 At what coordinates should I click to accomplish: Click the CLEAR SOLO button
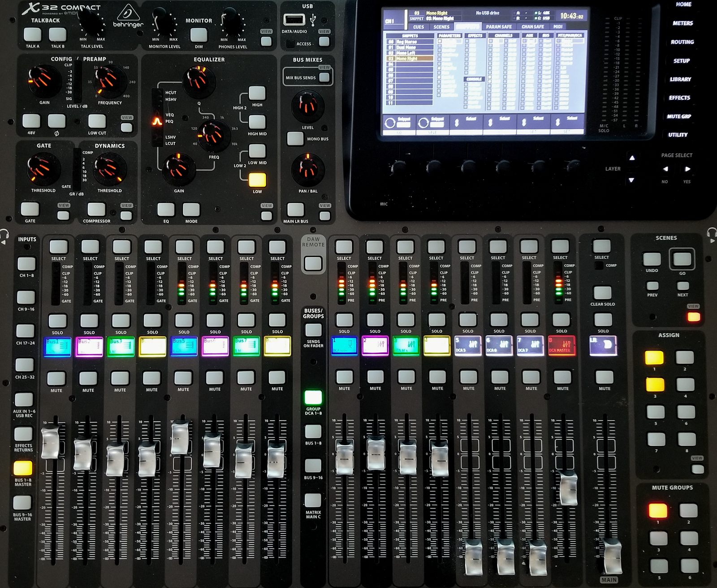[603, 293]
